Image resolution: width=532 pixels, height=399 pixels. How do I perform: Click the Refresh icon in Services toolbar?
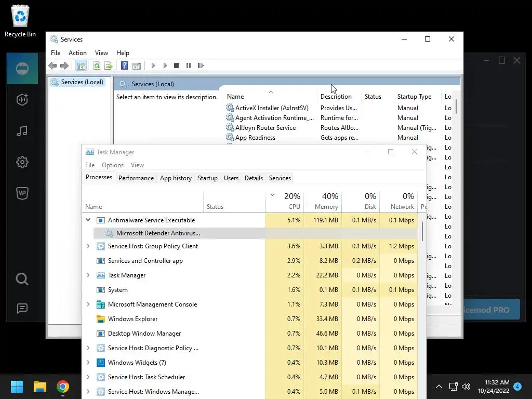point(97,65)
